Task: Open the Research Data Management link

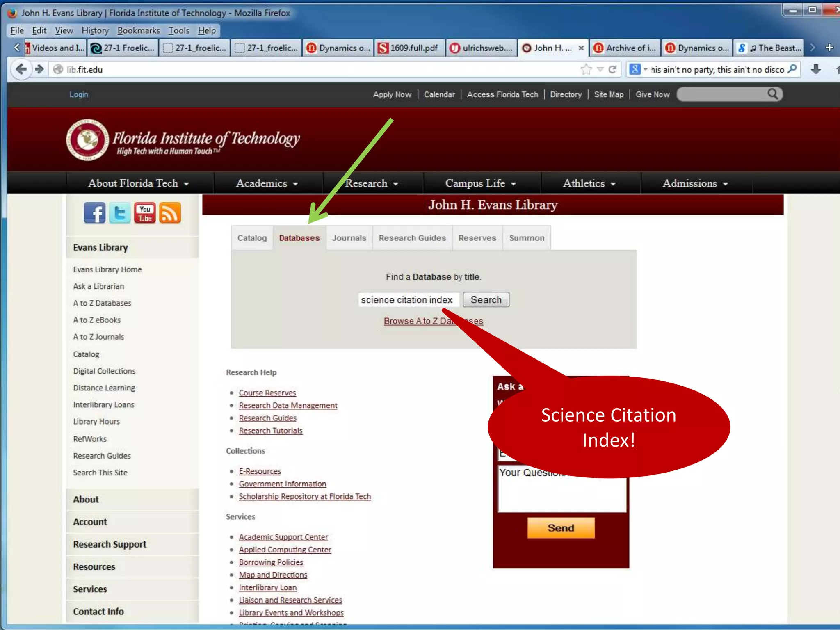Action: pos(288,405)
